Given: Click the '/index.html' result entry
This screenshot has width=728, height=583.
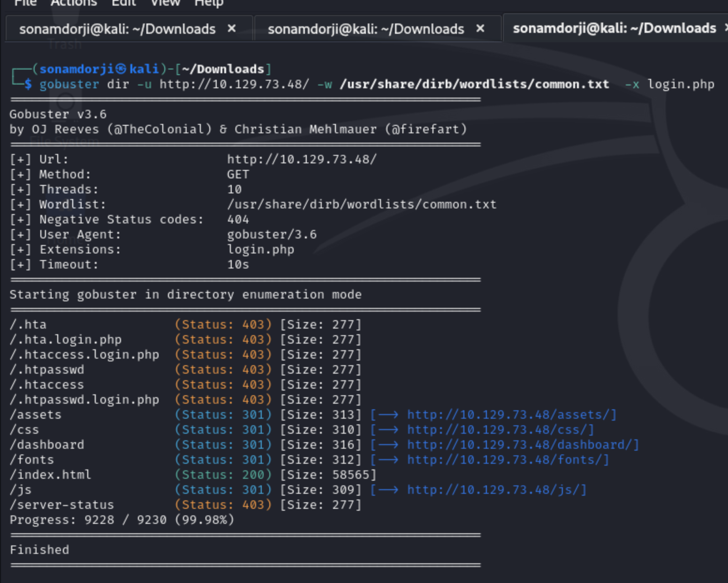Looking at the screenshot, I should click(x=50, y=475).
